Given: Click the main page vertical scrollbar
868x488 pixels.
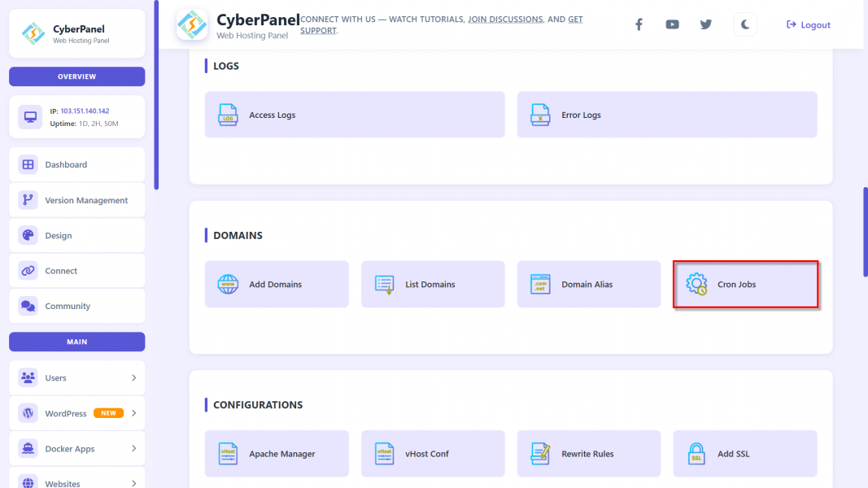Looking at the screenshot, I should (x=866, y=233).
